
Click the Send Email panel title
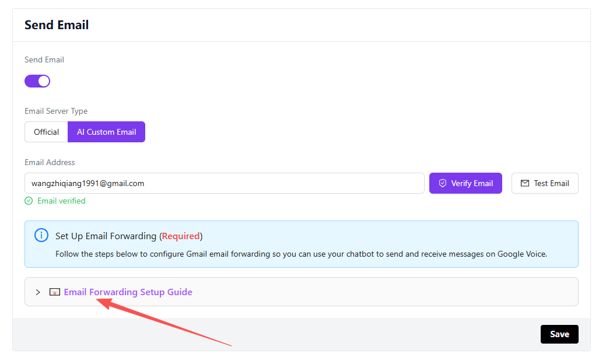pos(57,25)
